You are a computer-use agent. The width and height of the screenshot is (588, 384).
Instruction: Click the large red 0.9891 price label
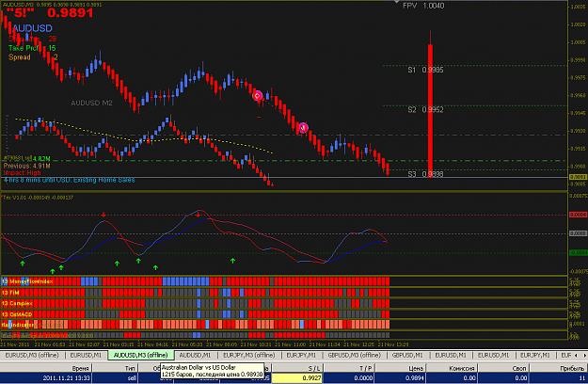(x=70, y=13)
